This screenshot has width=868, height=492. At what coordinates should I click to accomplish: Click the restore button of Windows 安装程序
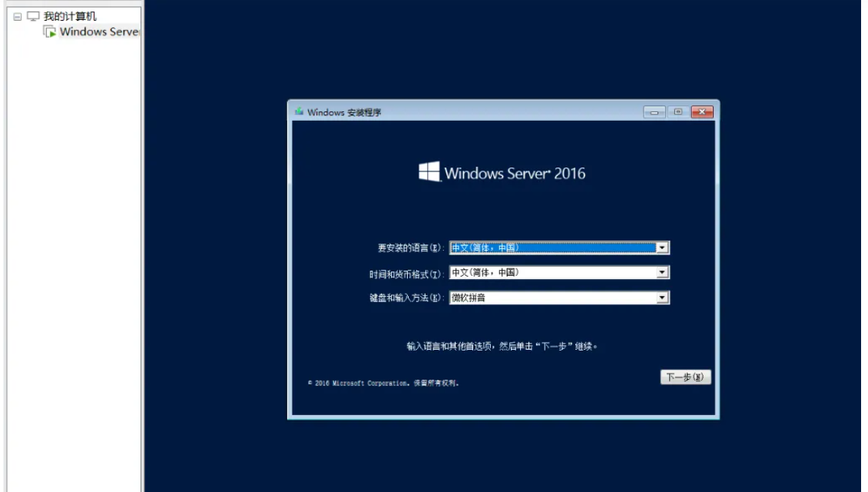pos(676,110)
